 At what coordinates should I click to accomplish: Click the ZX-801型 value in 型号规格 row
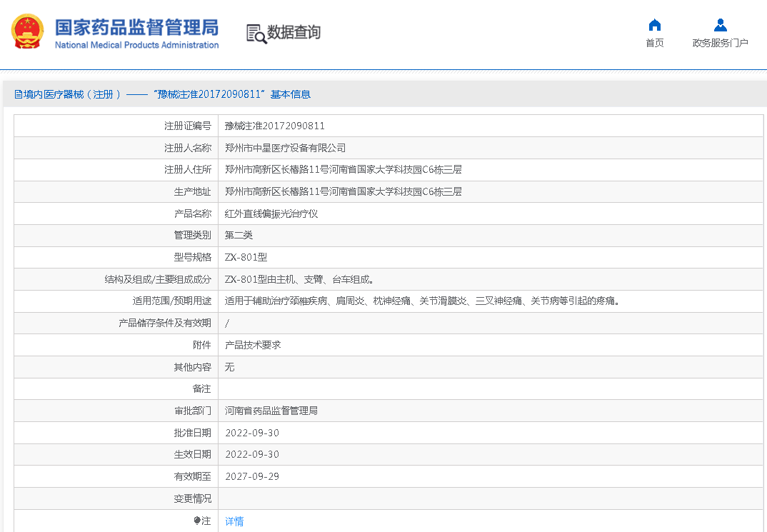click(246, 257)
